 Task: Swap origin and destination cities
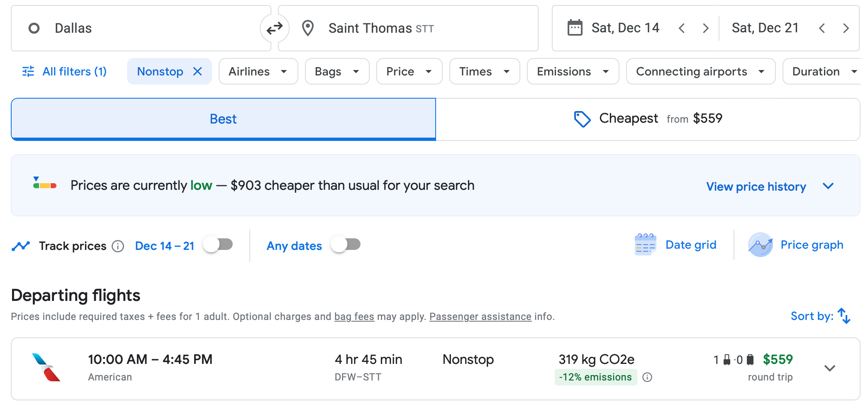[x=274, y=28]
